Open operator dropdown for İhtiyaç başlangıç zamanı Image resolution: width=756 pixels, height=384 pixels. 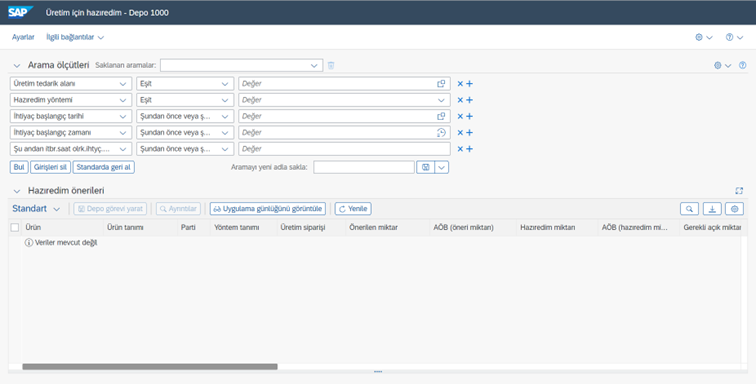pos(225,133)
